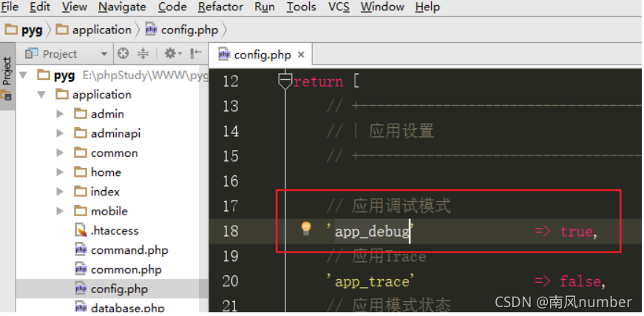Viewport: 644px width, 316px height.
Task: Click the 'app_trace' key on line 20
Action: click(x=370, y=281)
